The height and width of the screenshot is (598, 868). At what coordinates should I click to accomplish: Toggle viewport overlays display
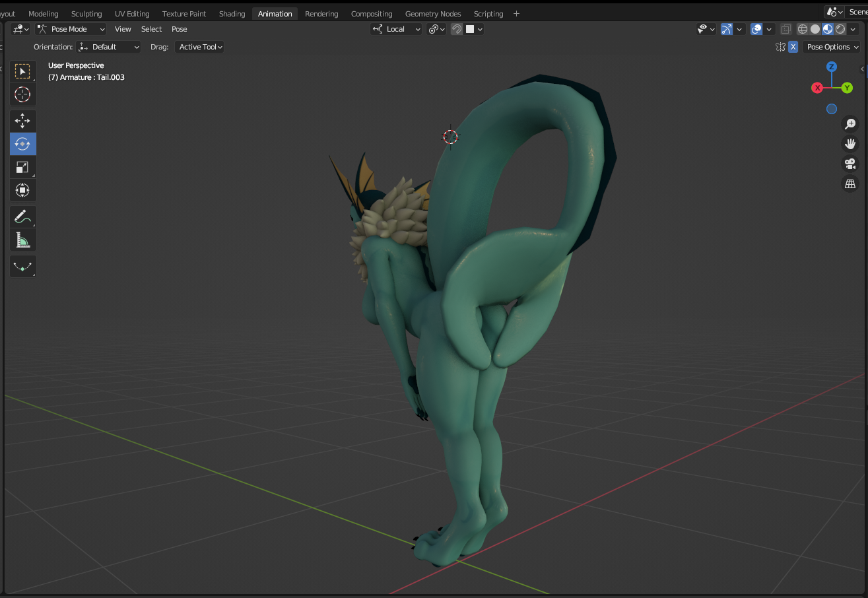click(756, 29)
